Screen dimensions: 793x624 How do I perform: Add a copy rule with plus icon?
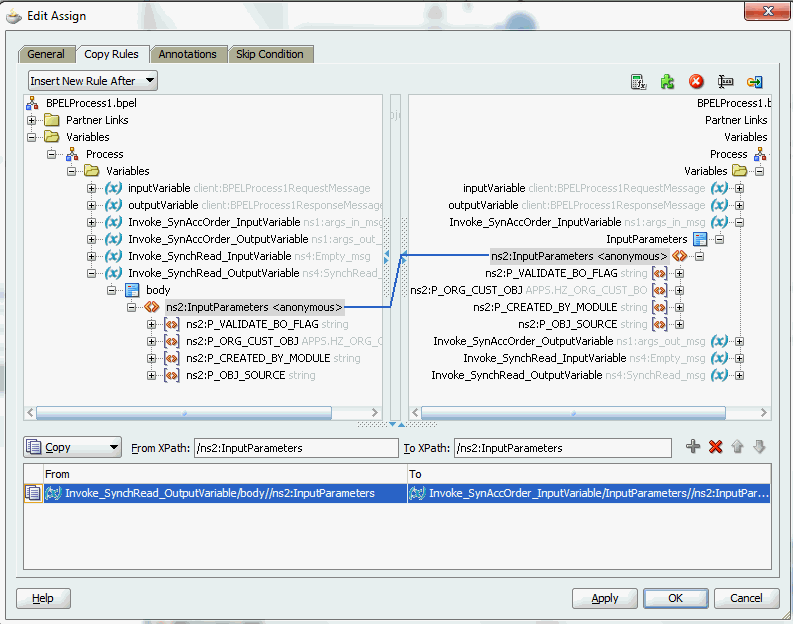[693, 447]
